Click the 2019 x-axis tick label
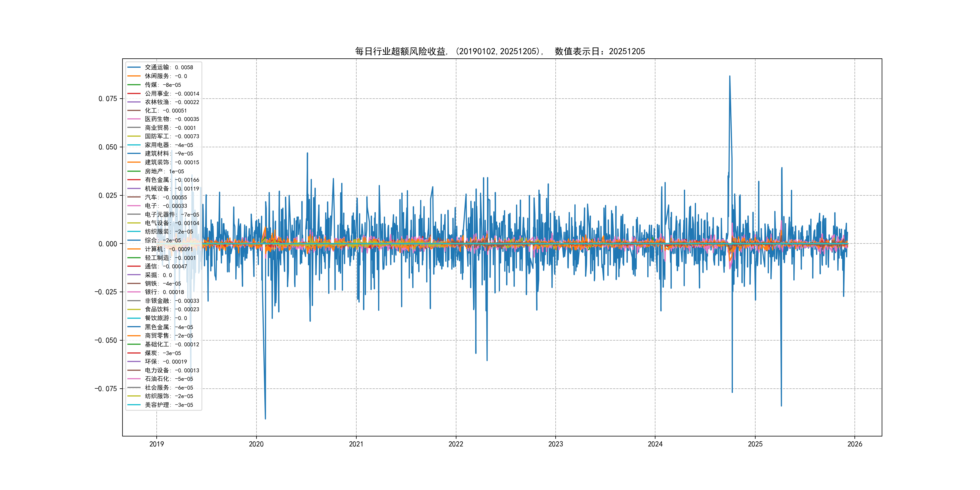 [x=156, y=444]
